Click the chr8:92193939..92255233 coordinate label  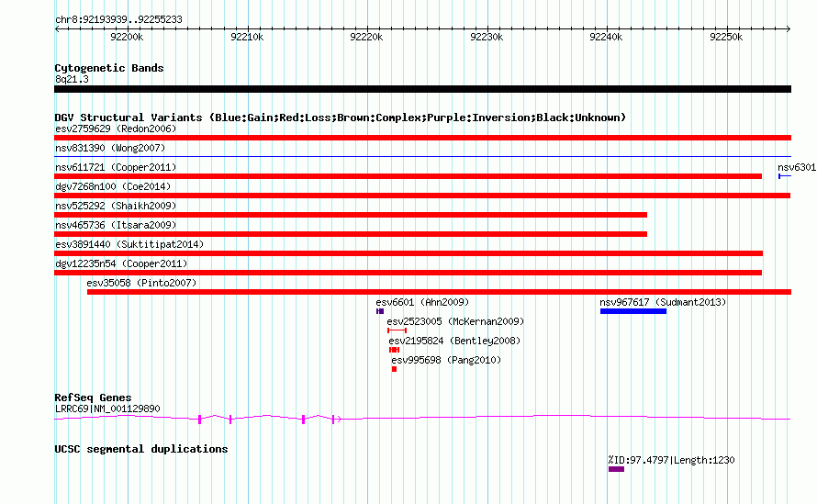point(118,20)
